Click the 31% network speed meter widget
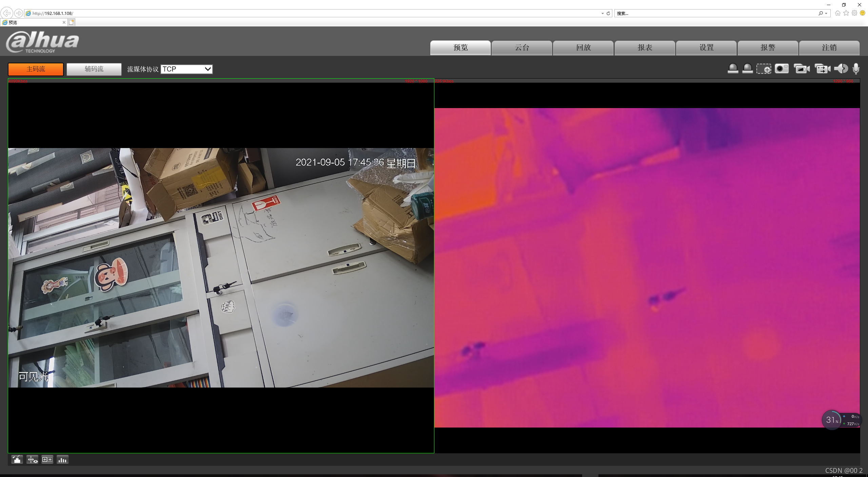The image size is (868, 477). 831,420
